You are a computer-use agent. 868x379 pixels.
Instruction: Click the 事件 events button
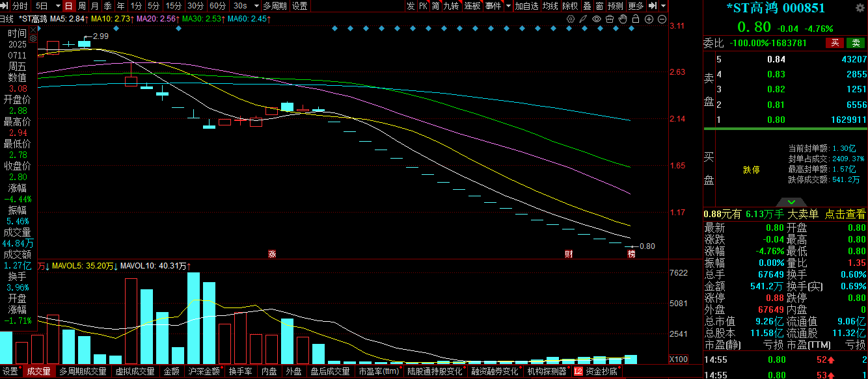click(493, 6)
